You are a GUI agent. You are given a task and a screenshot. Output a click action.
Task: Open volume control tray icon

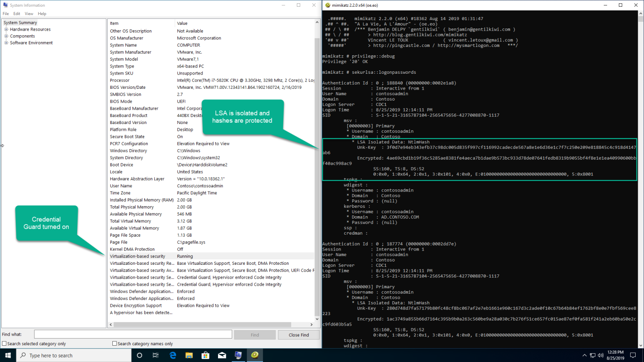pyautogui.click(x=600, y=355)
